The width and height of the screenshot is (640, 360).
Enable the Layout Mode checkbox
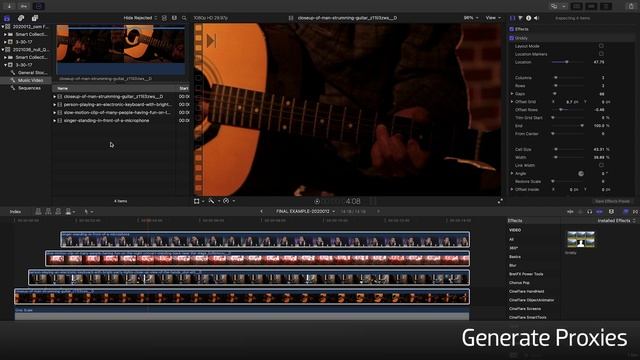point(601,46)
